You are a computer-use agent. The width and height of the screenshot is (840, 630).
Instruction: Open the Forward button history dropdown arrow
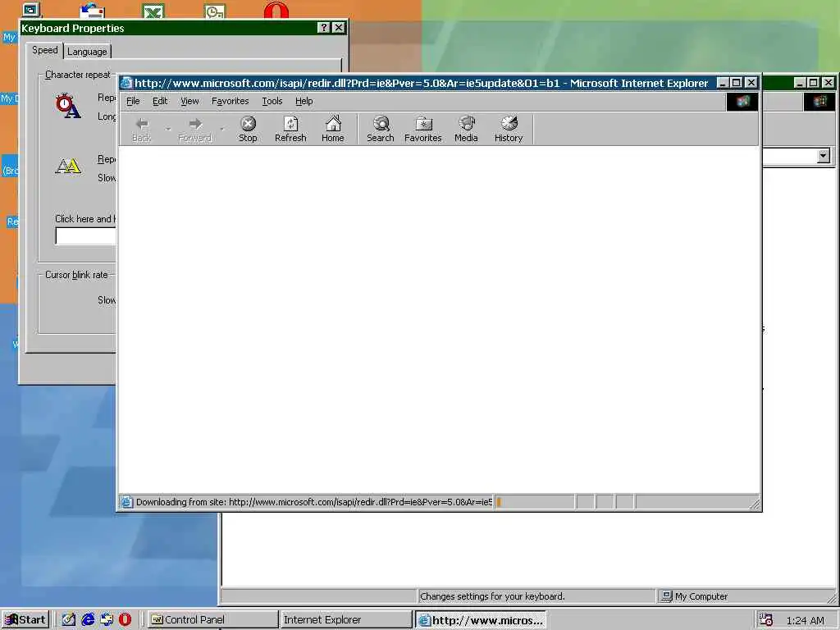tap(222, 129)
